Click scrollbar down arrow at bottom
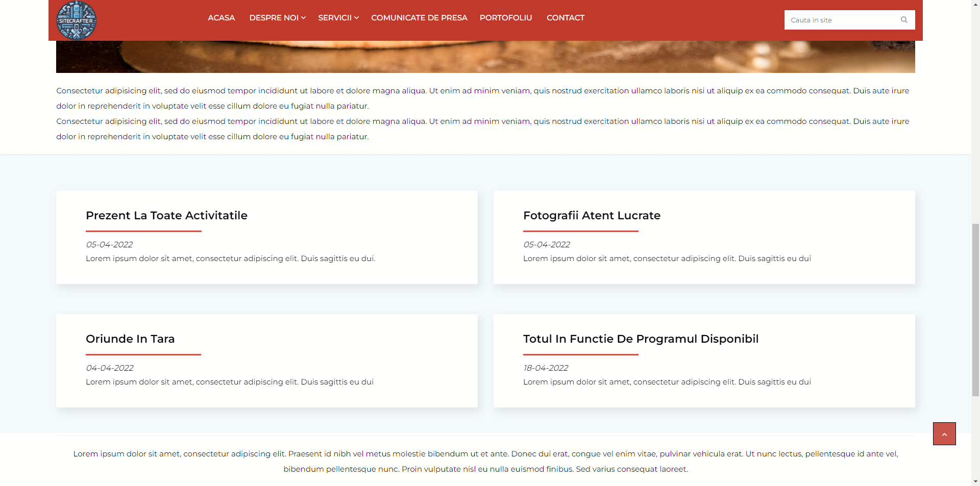Viewport: 980px width, 486px height. tap(975, 481)
